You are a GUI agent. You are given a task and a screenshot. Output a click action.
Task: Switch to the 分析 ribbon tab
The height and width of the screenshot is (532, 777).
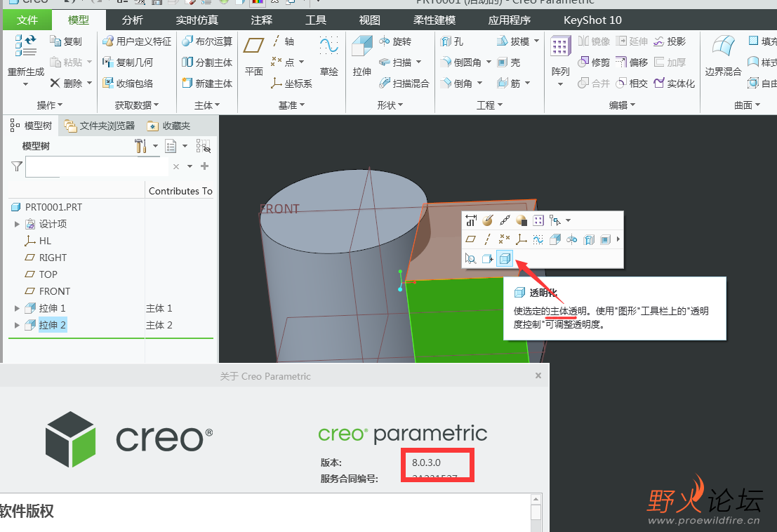133,20
